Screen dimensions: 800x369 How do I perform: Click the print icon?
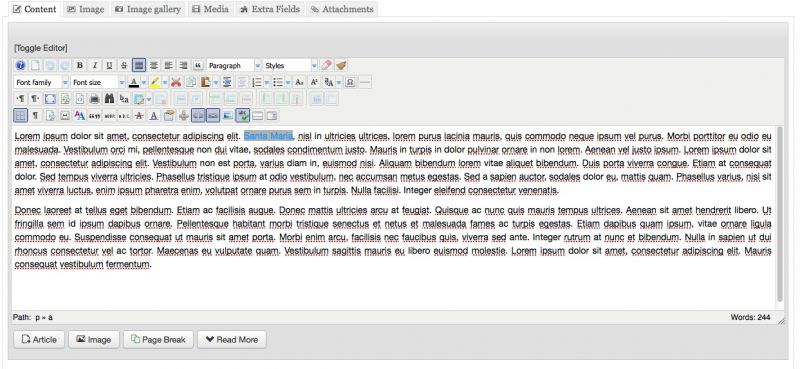(x=94, y=99)
